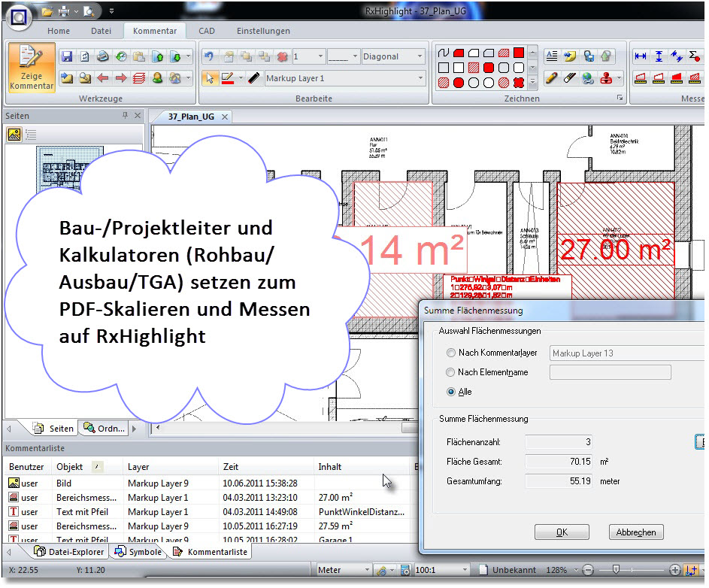This screenshot has width=709, height=588.
Task: Select the Nach Elementname radio option
Action: click(450, 372)
